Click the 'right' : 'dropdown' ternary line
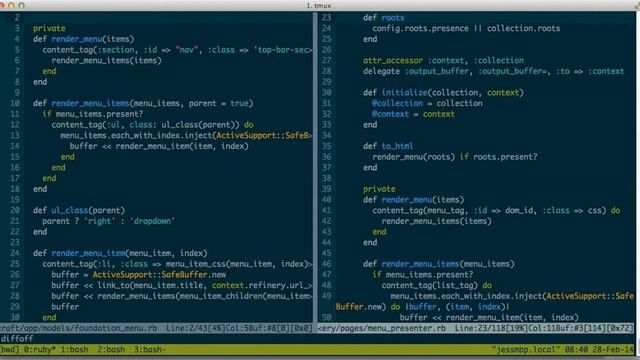Viewport: 640px width, 360px height. pos(109,221)
